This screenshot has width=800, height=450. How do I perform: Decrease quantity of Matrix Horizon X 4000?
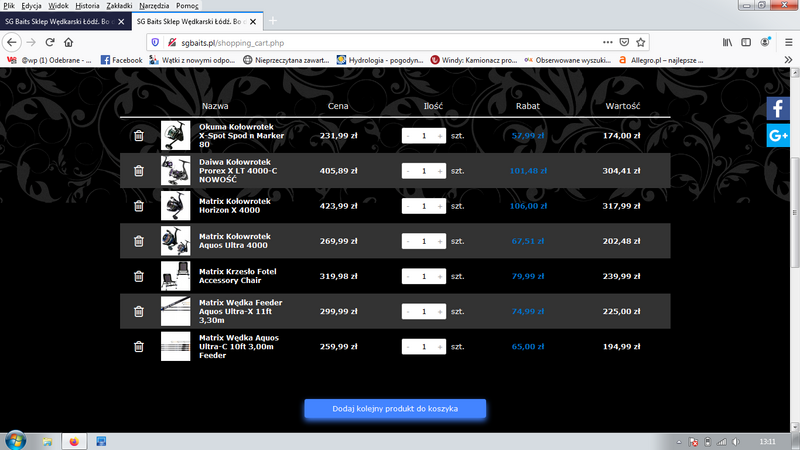[408, 206]
